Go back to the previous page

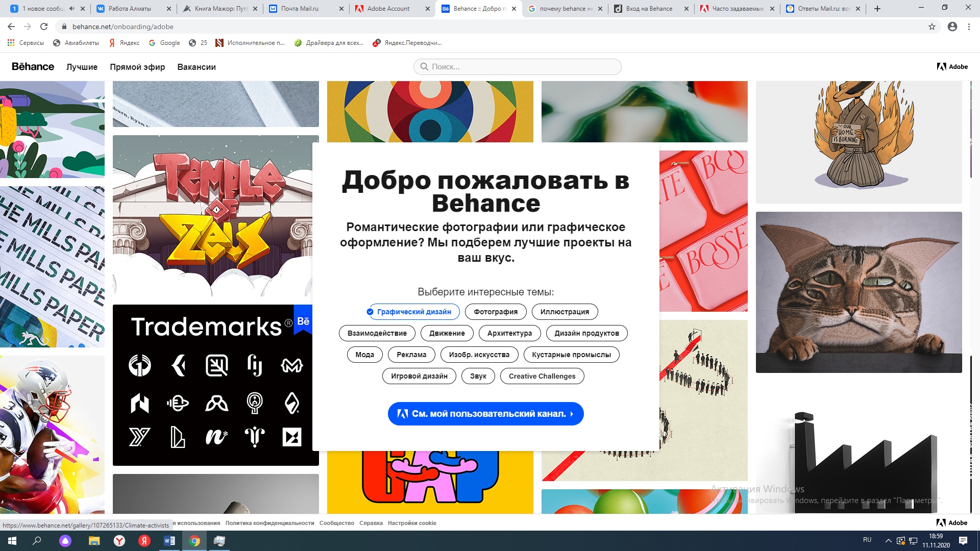pos(11,27)
